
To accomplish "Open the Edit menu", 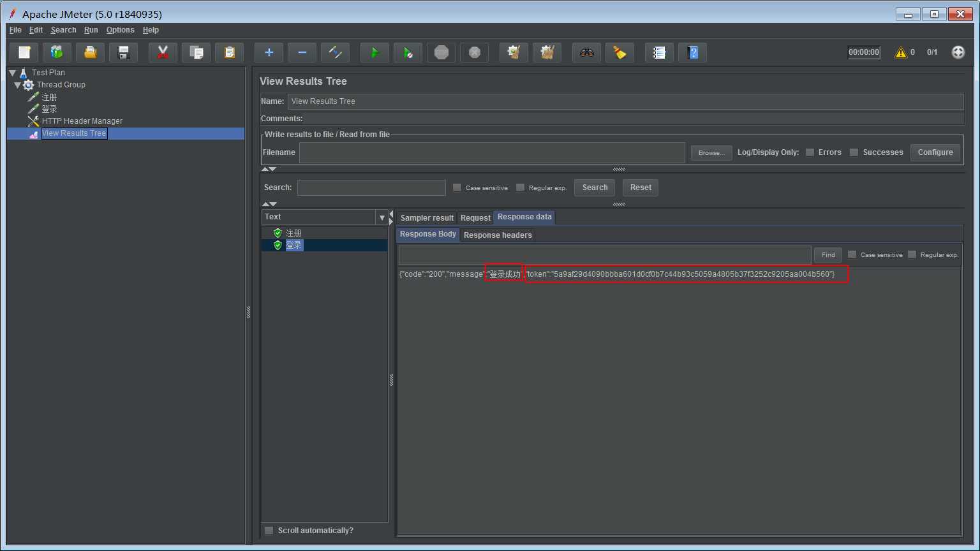I will [x=36, y=30].
